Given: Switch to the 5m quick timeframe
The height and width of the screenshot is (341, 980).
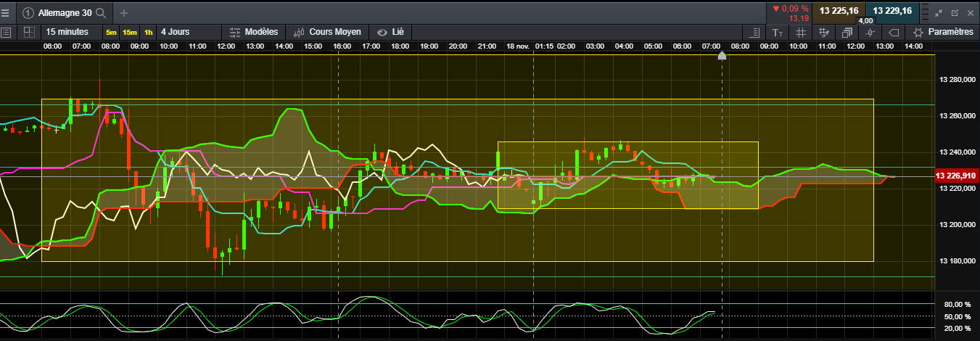Looking at the screenshot, I should coord(111,33).
